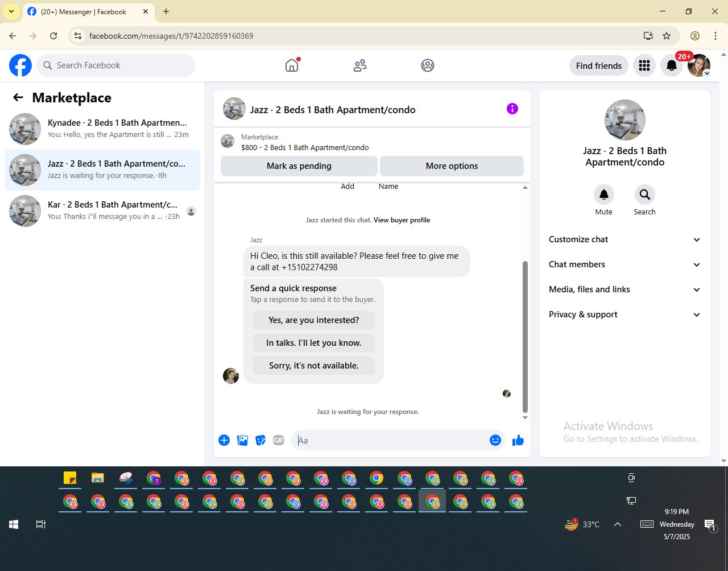
Task: Click the 33°C weather widget
Action: tap(582, 524)
